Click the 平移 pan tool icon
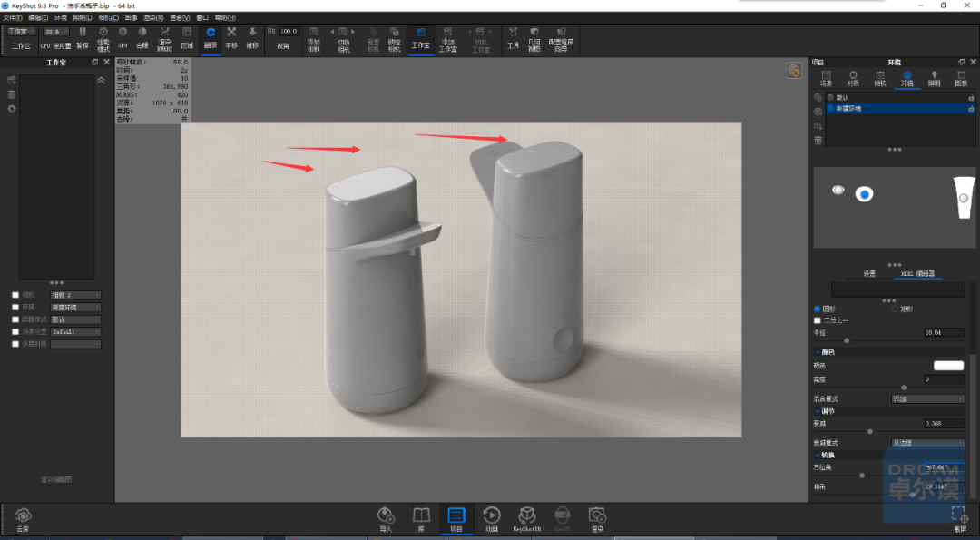Screen dimensions: 980x540 coord(231,38)
